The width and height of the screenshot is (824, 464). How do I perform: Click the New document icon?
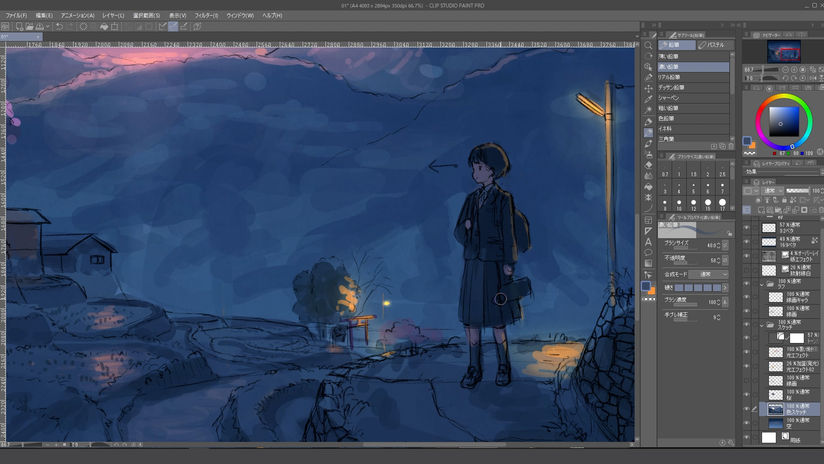click(x=19, y=26)
